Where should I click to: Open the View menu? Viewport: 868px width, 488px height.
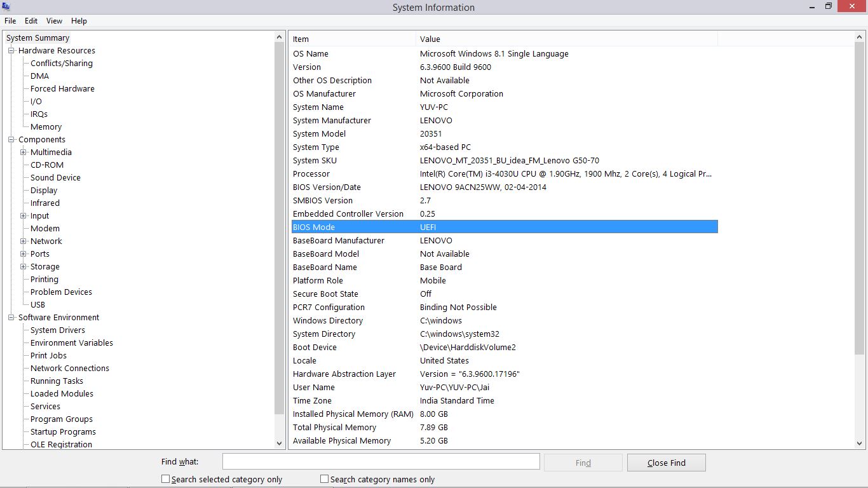(x=54, y=21)
